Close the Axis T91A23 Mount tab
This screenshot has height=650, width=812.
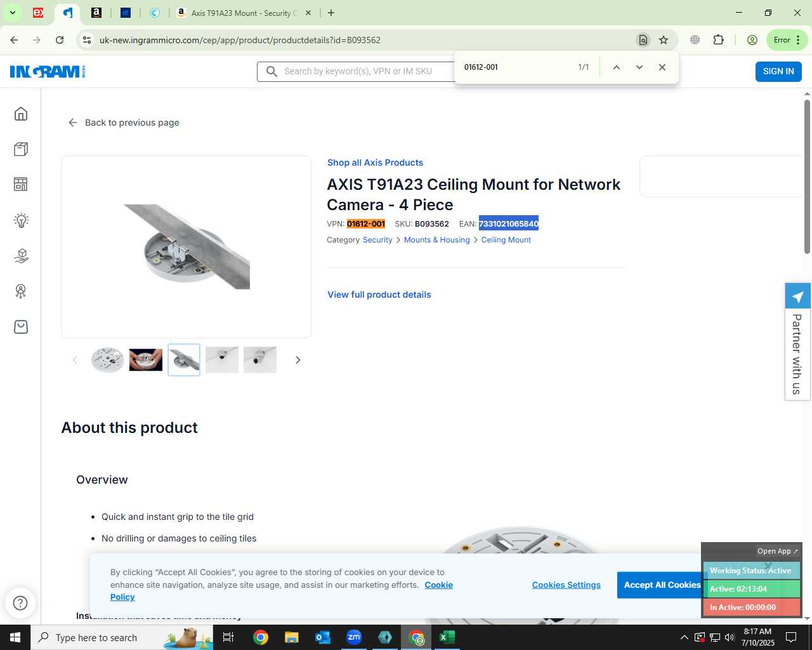pos(308,13)
